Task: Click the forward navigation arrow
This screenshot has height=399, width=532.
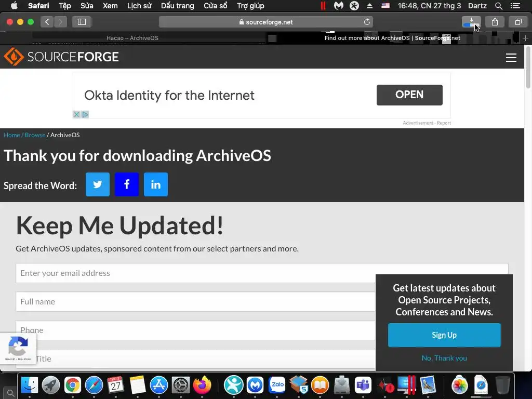Action: [x=60, y=22]
